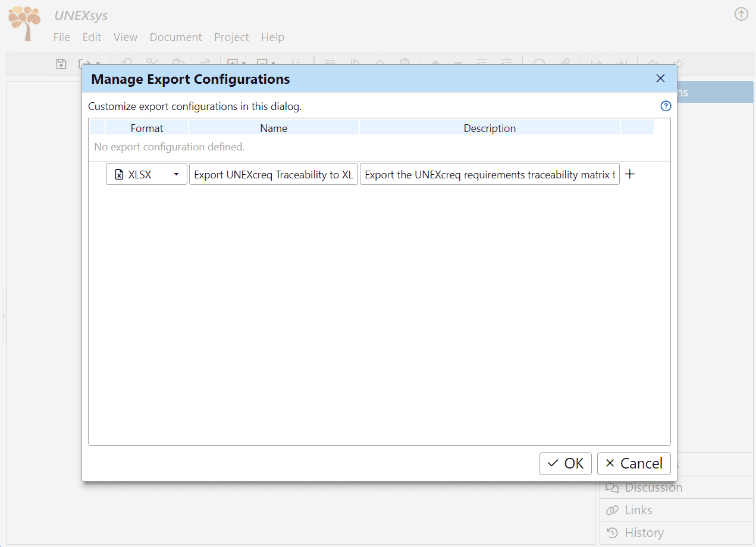This screenshot has width=756, height=547.
Task: Open the File menu
Action: point(62,37)
